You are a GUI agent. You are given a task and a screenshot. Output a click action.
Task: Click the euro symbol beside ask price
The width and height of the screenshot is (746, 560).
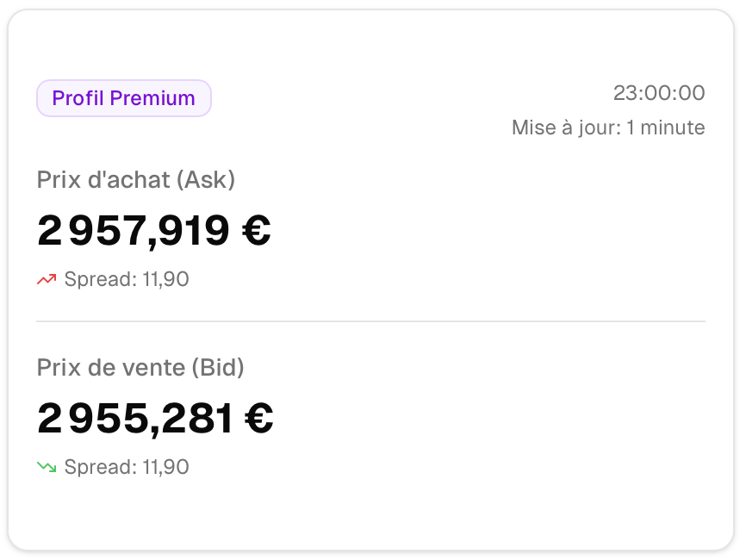pos(257,230)
